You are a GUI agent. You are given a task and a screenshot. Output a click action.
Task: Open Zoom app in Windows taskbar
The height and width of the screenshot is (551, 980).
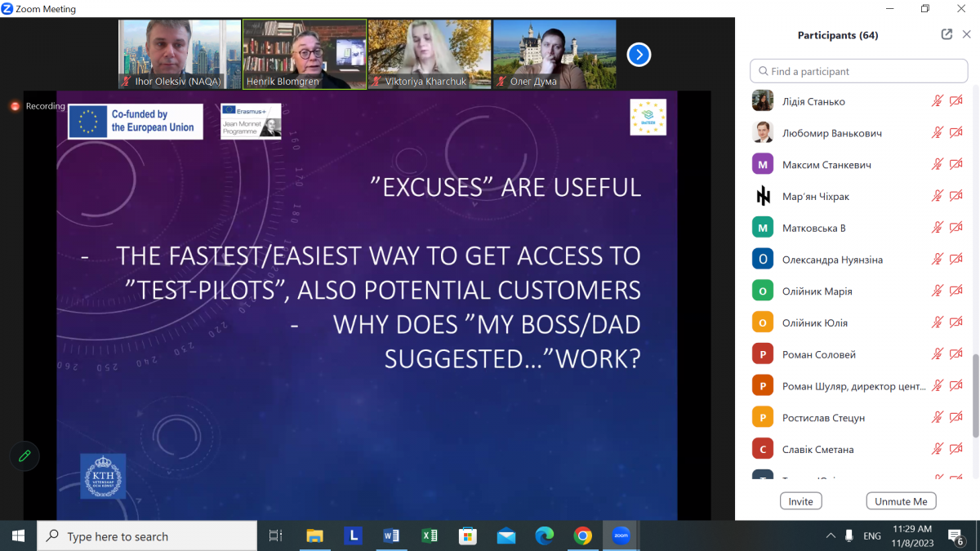(x=620, y=536)
